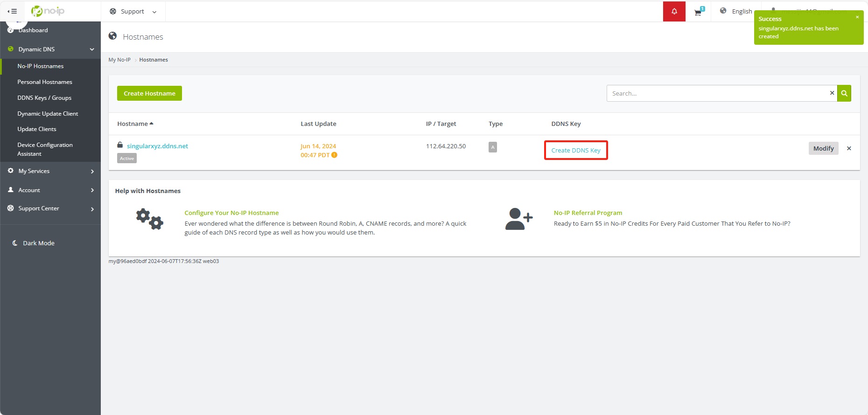Click the orange warning icon beside PDT
The width and height of the screenshot is (868, 415).
tap(334, 155)
